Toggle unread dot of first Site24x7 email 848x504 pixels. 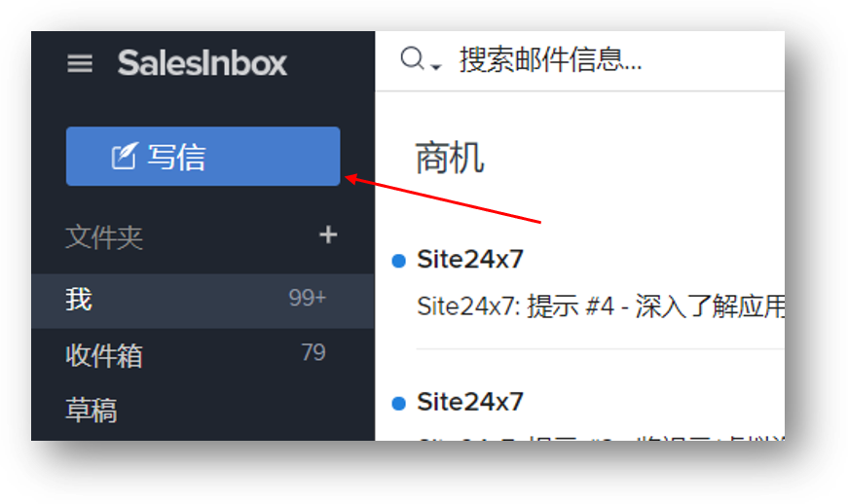tap(398, 261)
